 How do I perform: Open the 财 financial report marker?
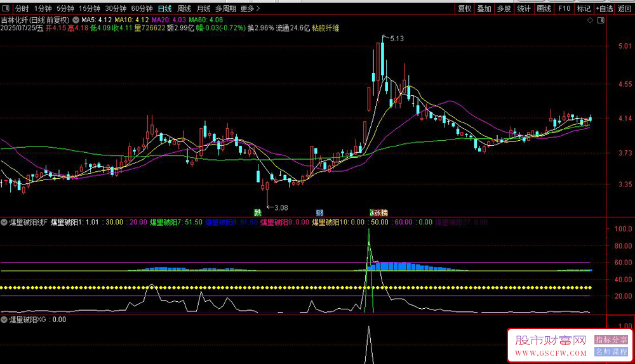click(319, 212)
